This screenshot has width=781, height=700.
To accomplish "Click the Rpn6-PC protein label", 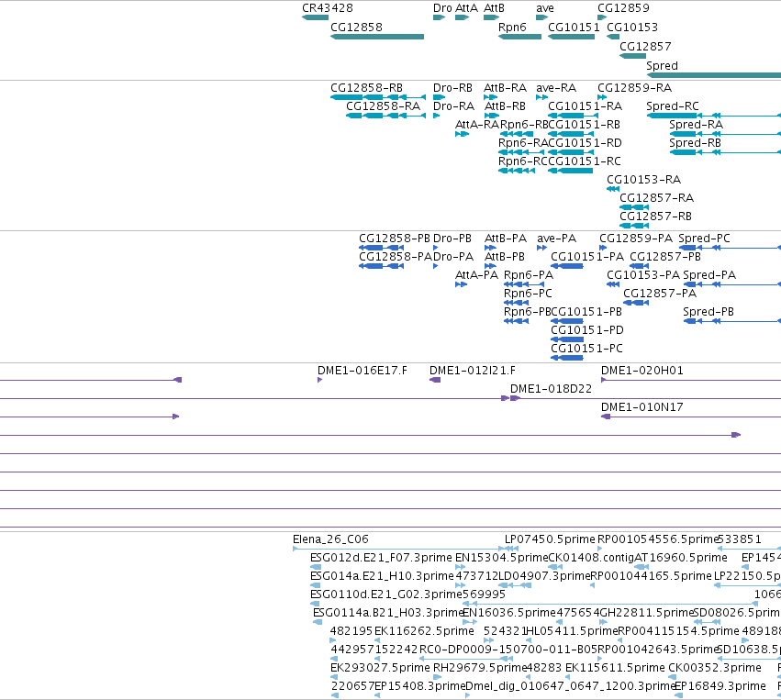I will (x=528, y=294).
